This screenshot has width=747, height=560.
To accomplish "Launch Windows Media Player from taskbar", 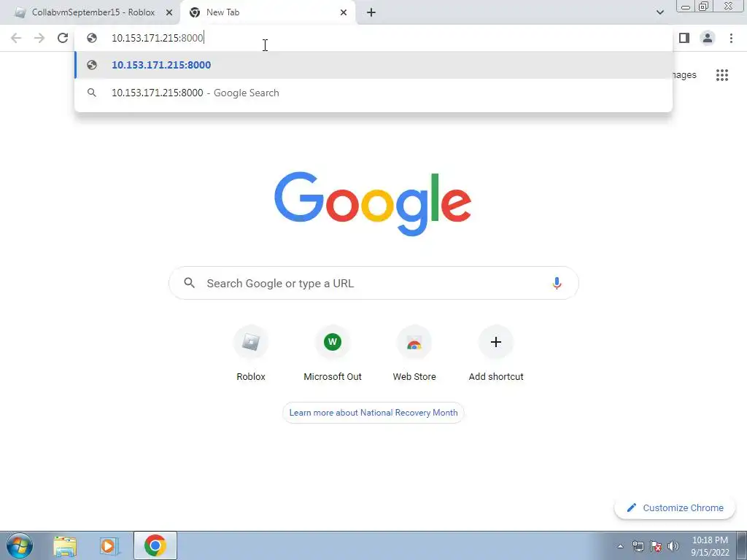I will [109, 545].
